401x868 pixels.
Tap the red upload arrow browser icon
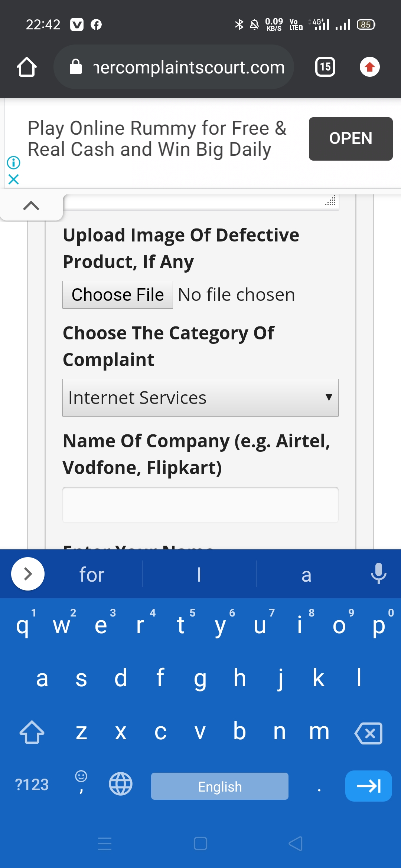tap(369, 67)
